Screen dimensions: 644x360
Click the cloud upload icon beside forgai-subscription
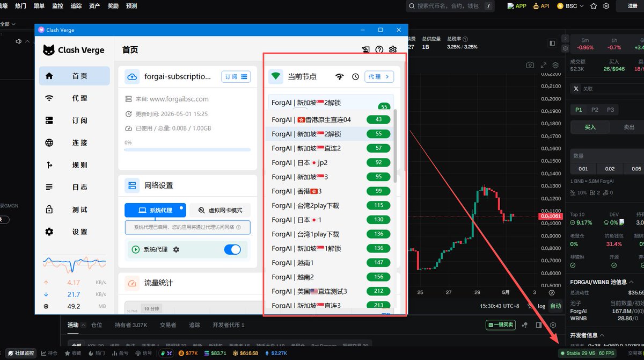[x=132, y=77]
